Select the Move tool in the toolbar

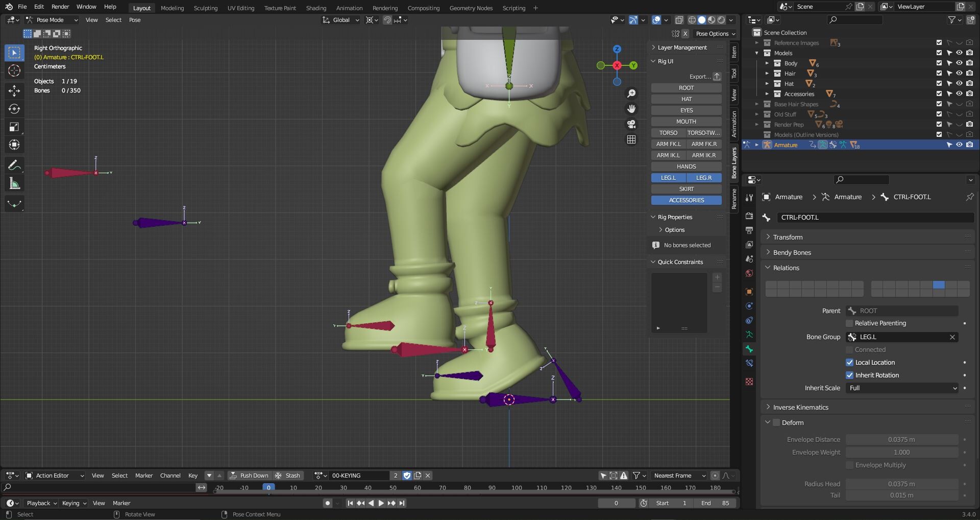(x=14, y=90)
